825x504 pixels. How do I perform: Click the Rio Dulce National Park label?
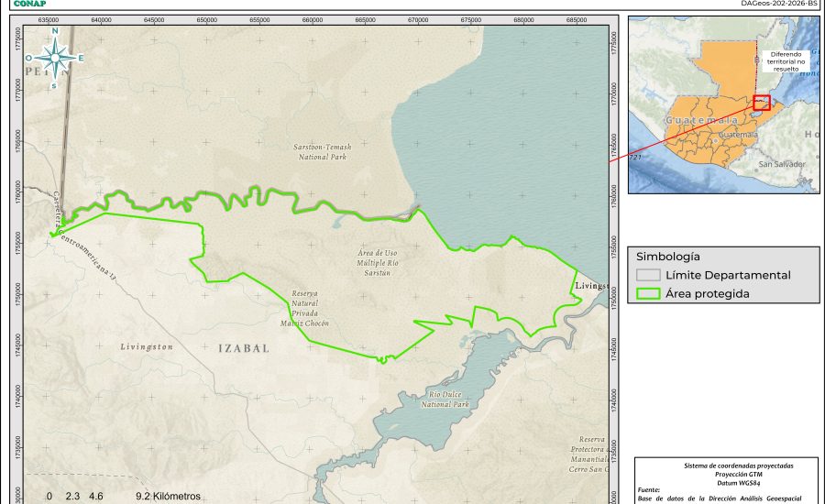(x=445, y=400)
